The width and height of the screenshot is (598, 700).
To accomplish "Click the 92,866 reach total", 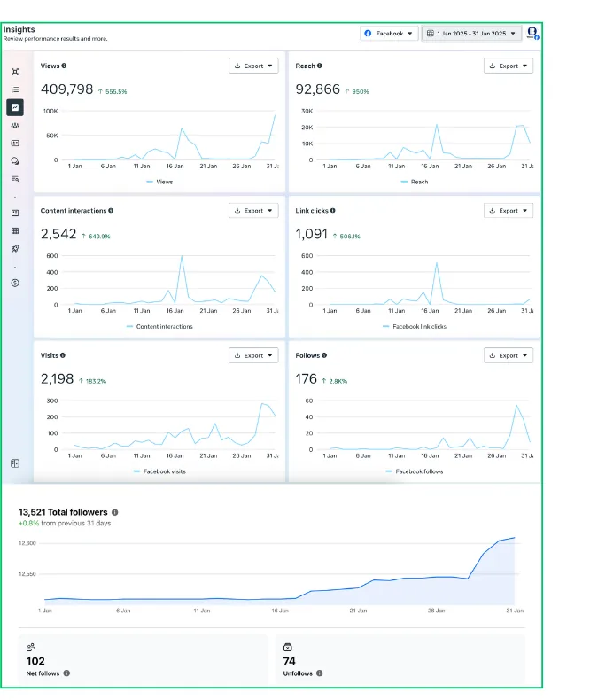I will click(x=318, y=89).
